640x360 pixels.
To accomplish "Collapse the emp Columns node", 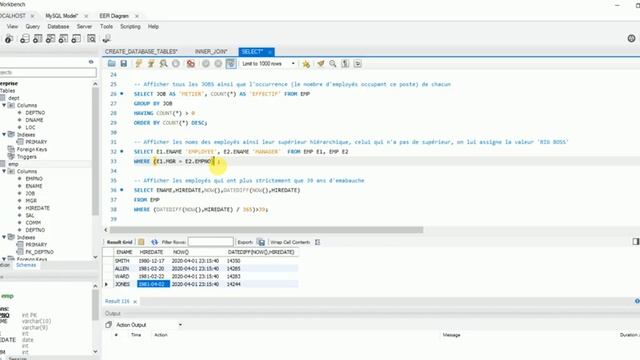I will (x=4, y=171).
